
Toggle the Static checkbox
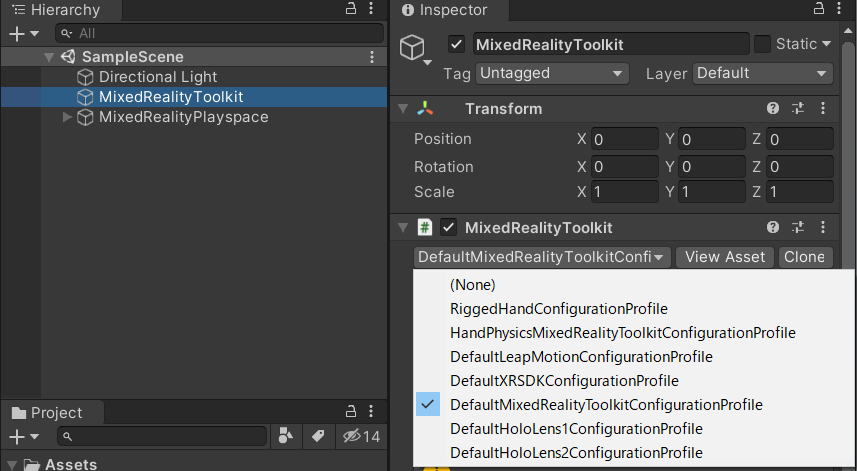762,44
